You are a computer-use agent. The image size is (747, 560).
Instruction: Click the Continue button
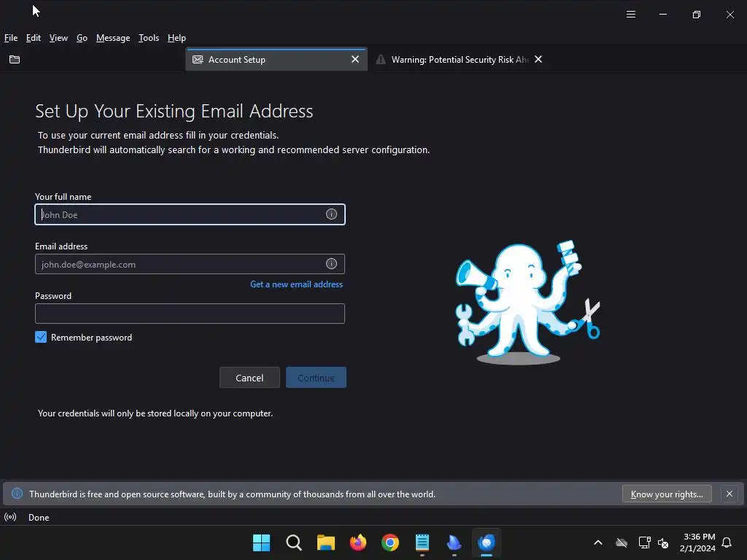coord(317,378)
